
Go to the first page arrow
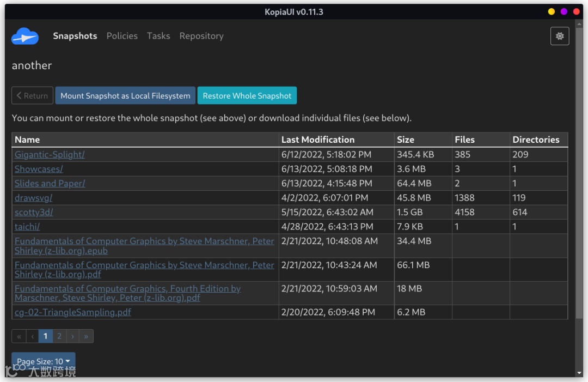[19, 336]
